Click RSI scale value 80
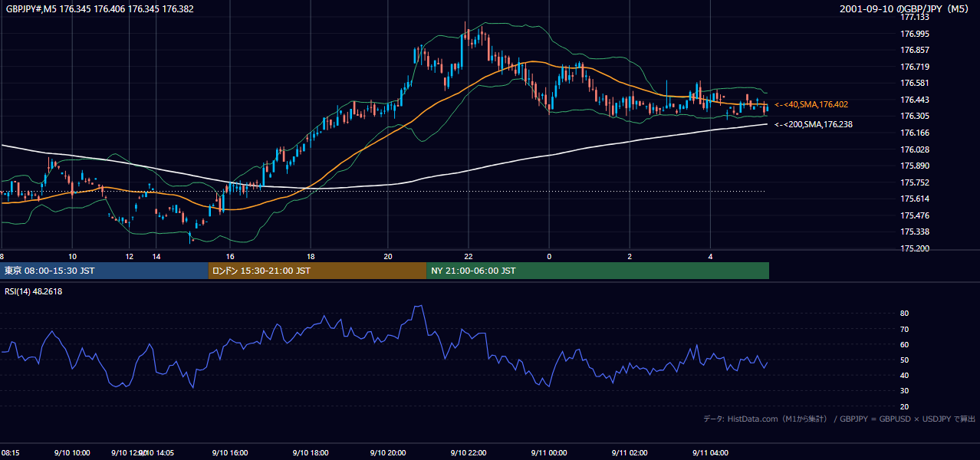980x460 pixels. point(905,314)
